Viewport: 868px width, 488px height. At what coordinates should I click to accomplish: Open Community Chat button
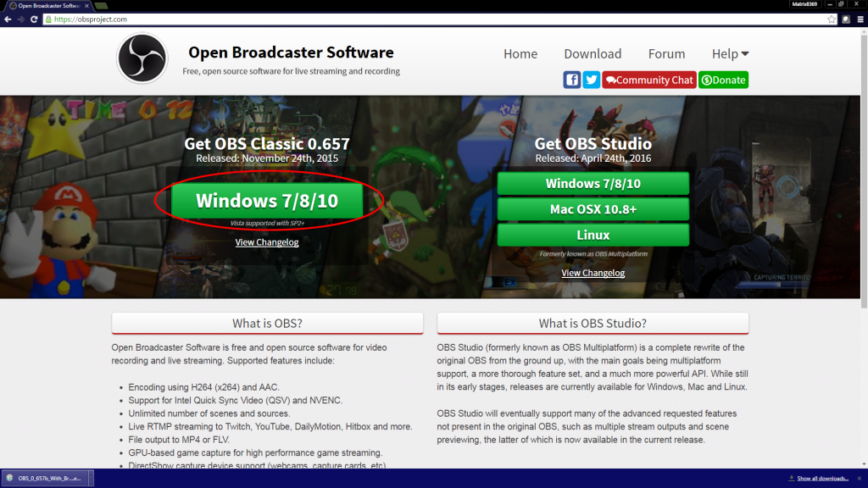648,80
